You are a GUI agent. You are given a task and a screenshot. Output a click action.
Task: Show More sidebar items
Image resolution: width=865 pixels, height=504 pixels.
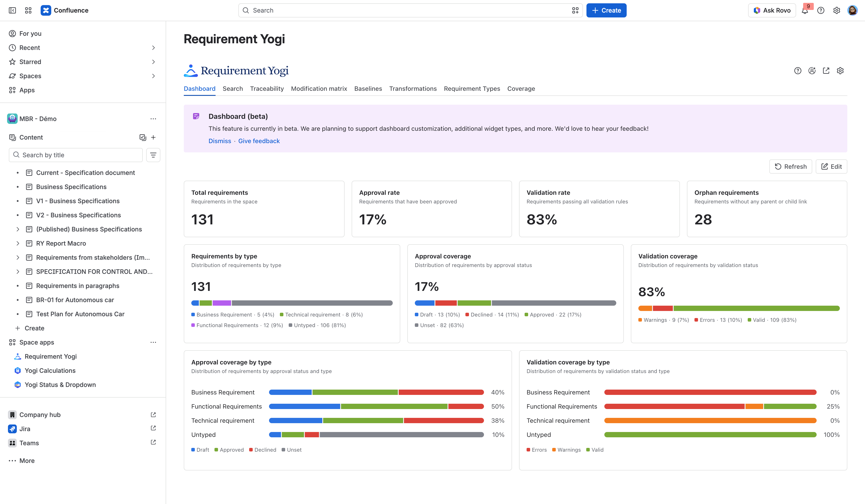tap(22, 461)
